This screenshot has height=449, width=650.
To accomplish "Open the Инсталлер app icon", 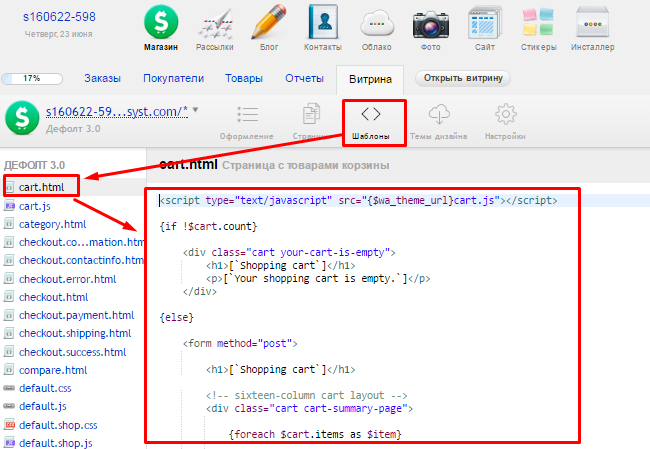I will (x=592, y=22).
